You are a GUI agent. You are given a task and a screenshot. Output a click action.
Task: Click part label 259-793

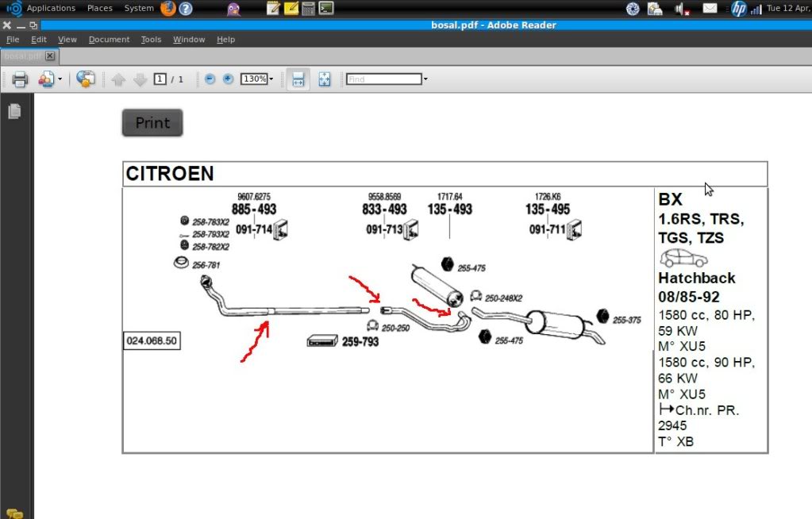pyautogui.click(x=360, y=342)
